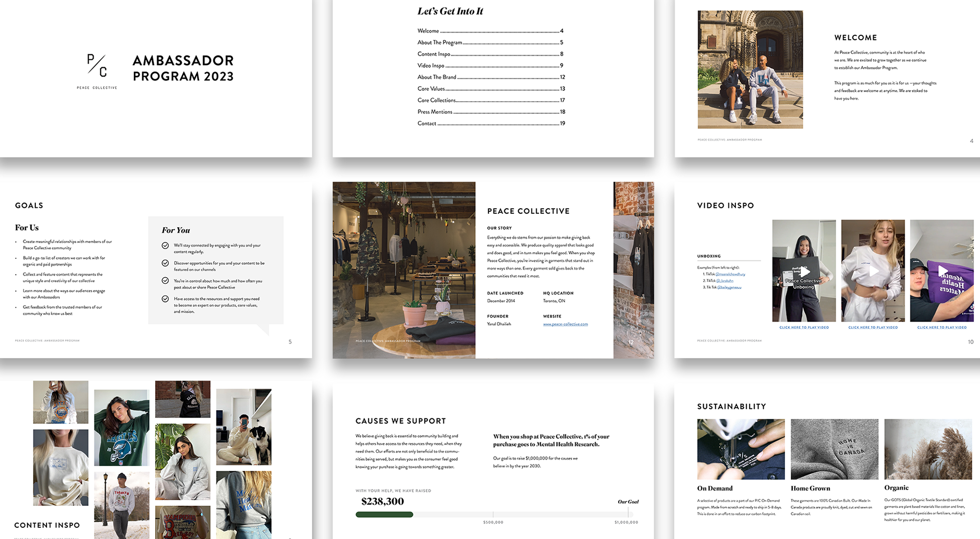
Task: Click the Organic caption title
Action: coord(896,488)
